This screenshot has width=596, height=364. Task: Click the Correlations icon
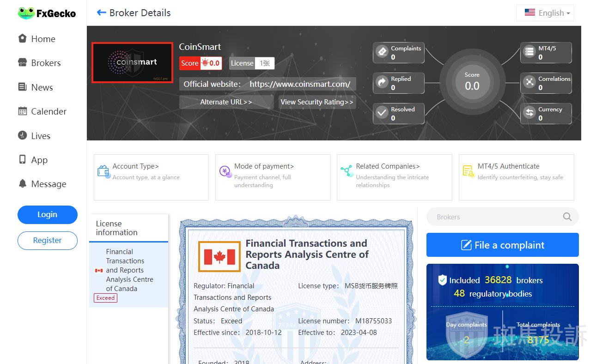click(x=529, y=83)
